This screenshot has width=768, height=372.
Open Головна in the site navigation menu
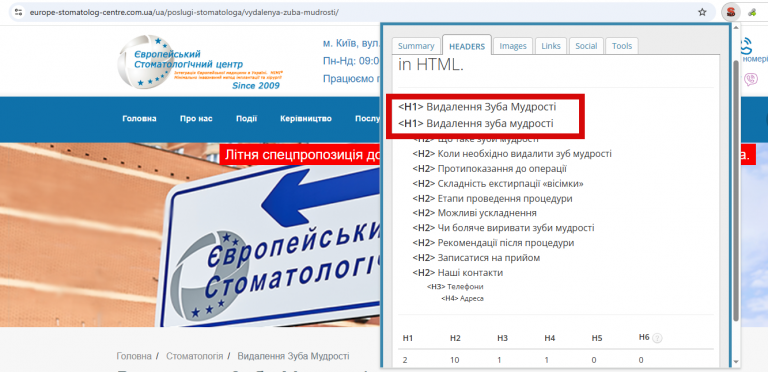(140, 119)
